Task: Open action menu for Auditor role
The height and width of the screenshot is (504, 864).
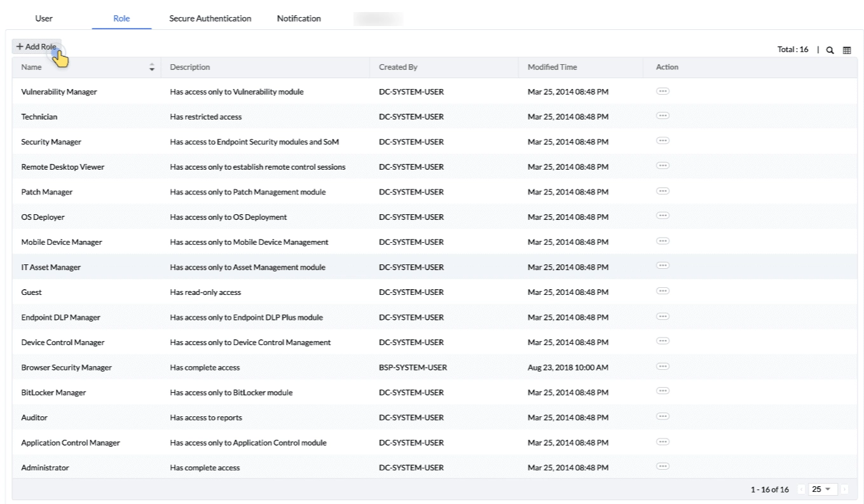Action: (x=663, y=418)
